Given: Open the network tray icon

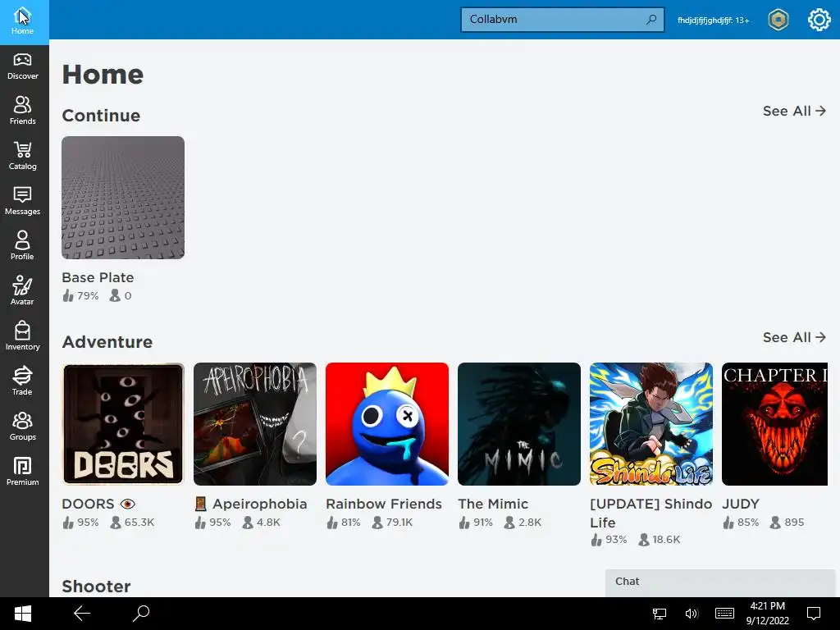Looking at the screenshot, I should point(660,614).
